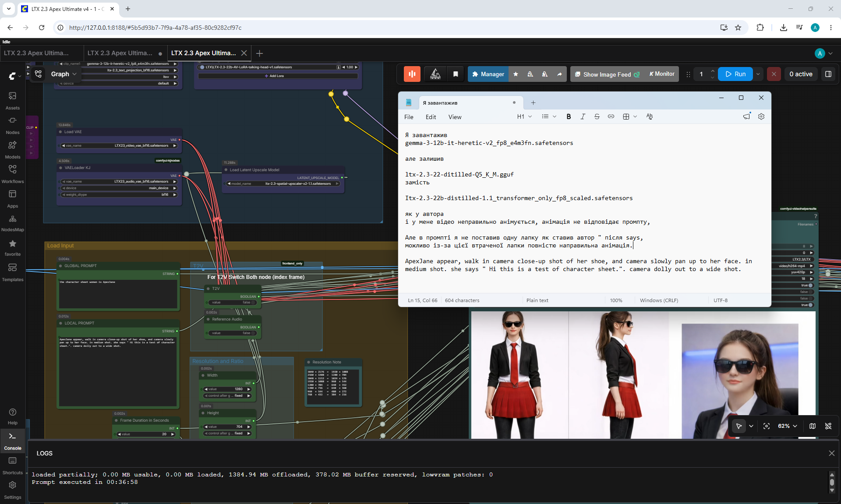Open the Nodes library panel
The image size is (841, 504).
pos(13,125)
